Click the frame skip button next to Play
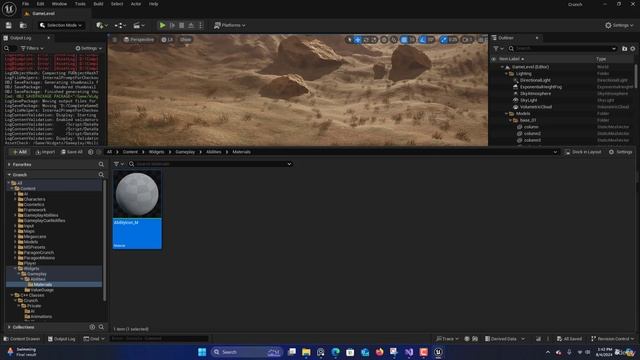 tap(172, 25)
